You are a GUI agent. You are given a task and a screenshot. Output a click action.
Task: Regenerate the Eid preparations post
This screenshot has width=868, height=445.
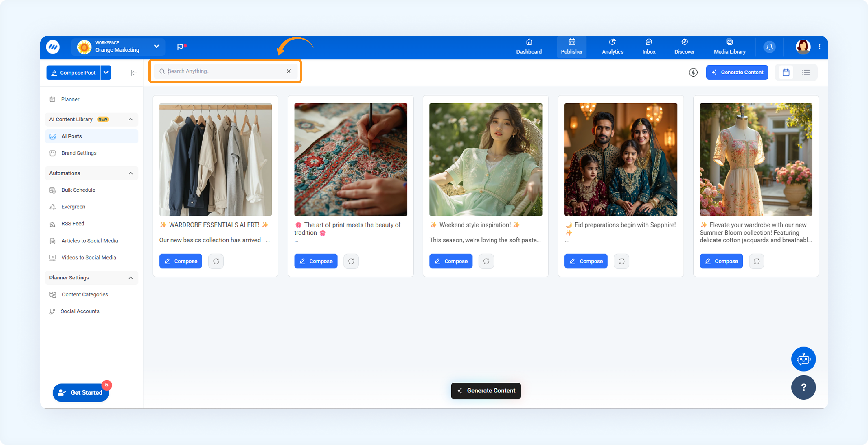point(621,261)
